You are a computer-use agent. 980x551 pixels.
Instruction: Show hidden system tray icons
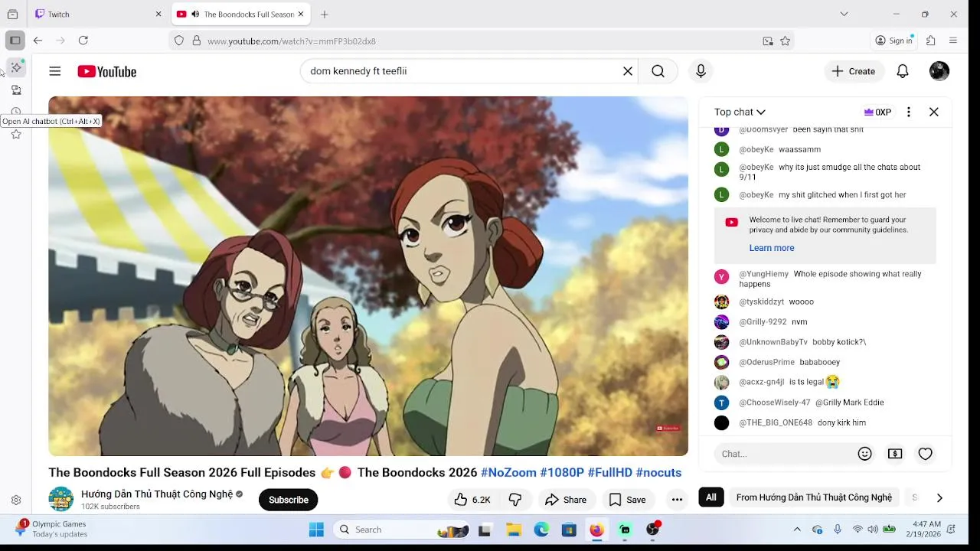click(797, 530)
